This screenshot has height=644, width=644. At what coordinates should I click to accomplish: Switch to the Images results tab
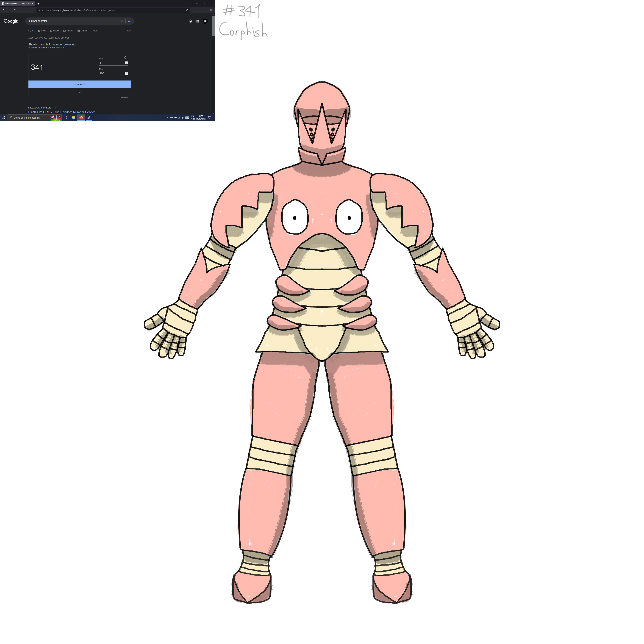tap(68, 31)
